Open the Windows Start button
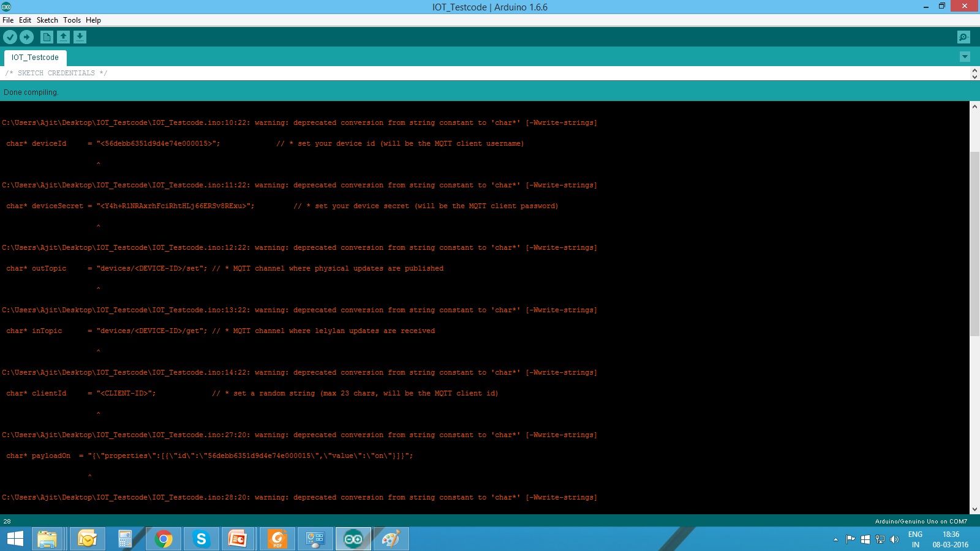Screen dimensions: 980x551 [x=15, y=539]
